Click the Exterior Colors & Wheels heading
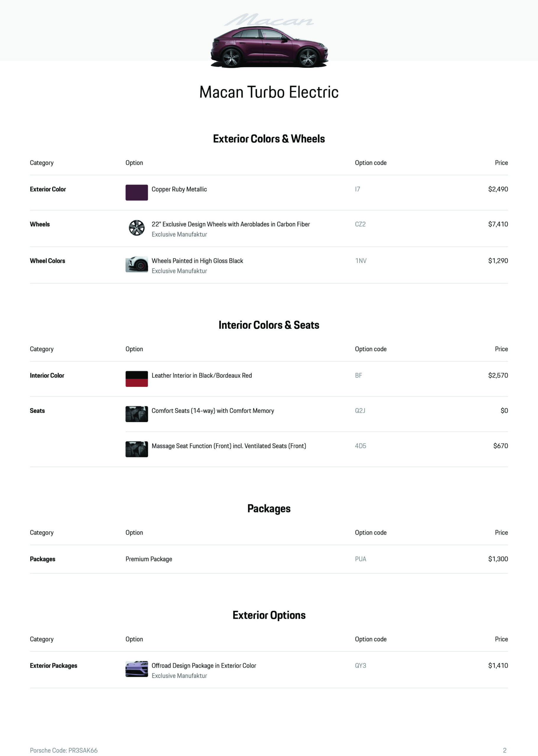Image resolution: width=538 pixels, height=756 pixels. point(269,139)
